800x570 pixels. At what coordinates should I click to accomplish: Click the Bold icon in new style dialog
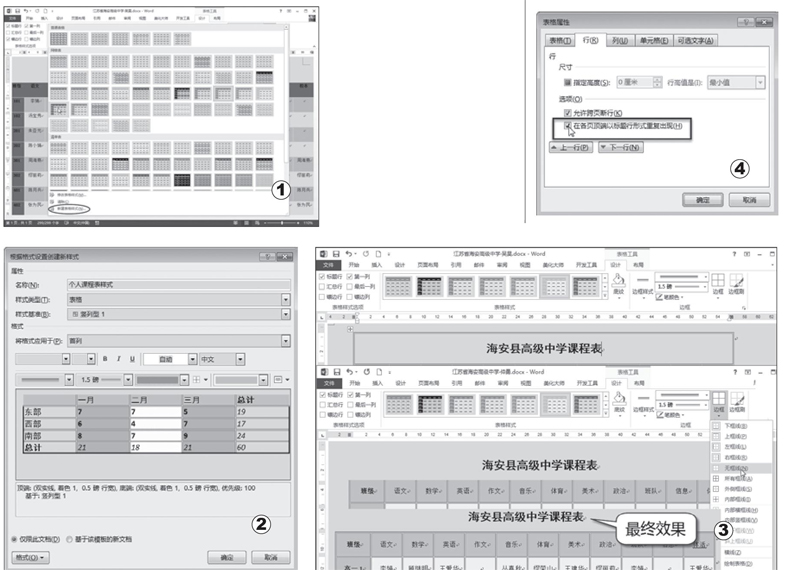104,358
